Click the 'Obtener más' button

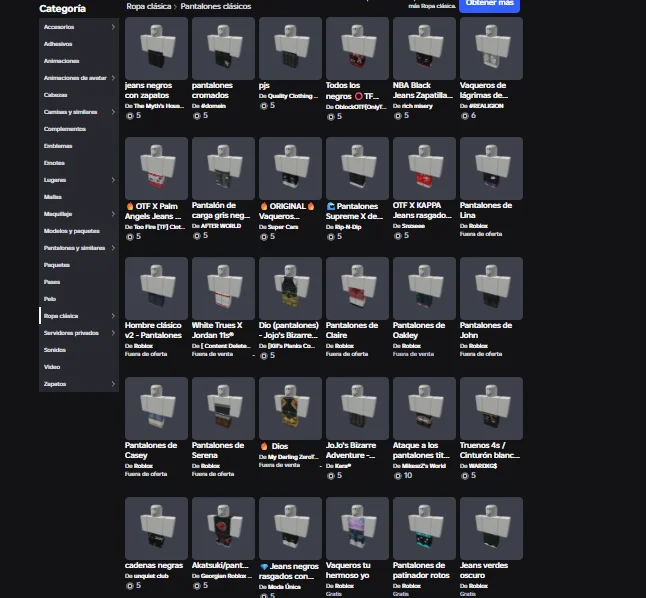coord(490,4)
